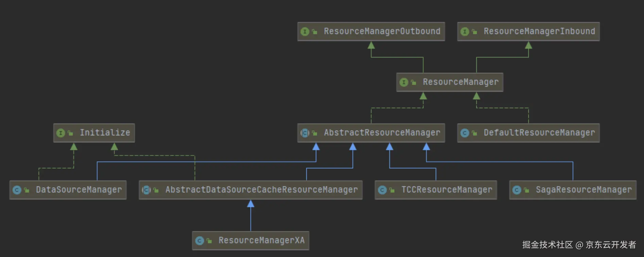
Task: Click the 掘金技术社区 watermark text
Action: click(x=547, y=245)
